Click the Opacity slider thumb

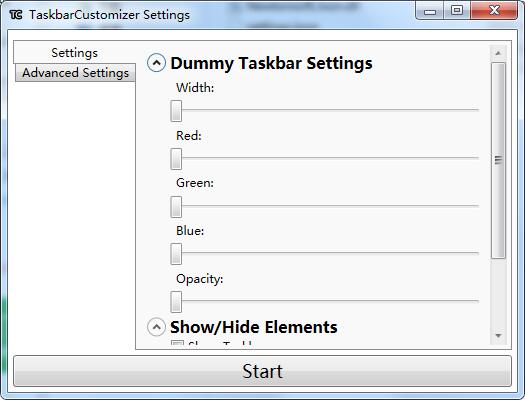click(x=176, y=302)
